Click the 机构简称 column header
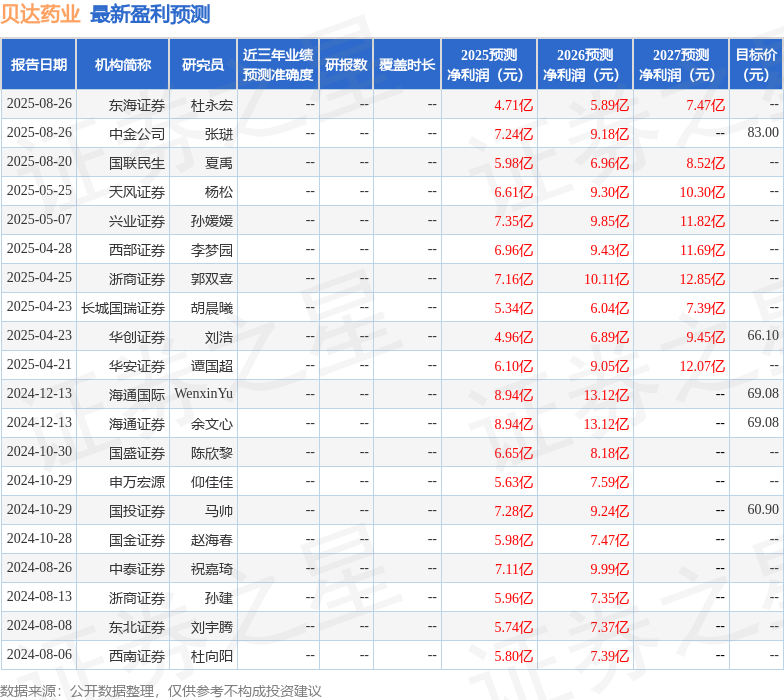Screen dimensions: 784x700 (x=122, y=65)
